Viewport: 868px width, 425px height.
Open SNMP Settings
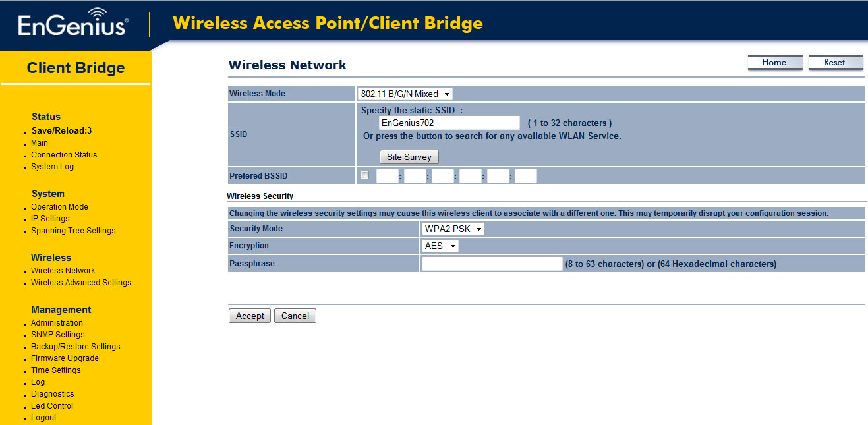[58, 335]
